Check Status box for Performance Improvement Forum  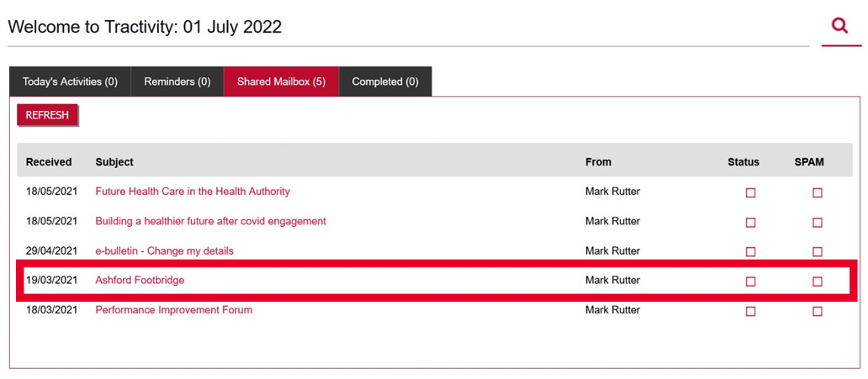coord(750,311)
